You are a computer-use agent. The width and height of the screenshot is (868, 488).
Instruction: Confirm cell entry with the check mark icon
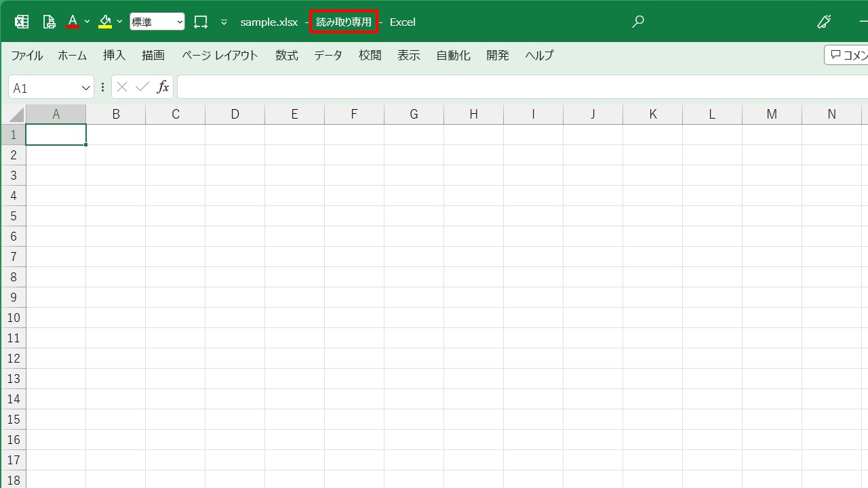click(x=142, y=87)
